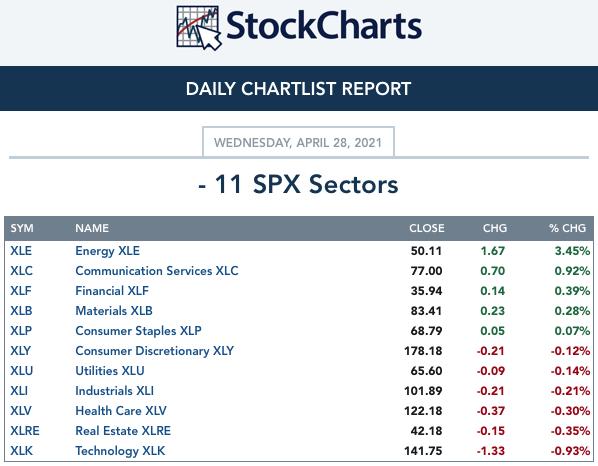This screenshot has width=598, height=466.
Task: Click the XLF symbol link
Action: [x=21, y=291]
